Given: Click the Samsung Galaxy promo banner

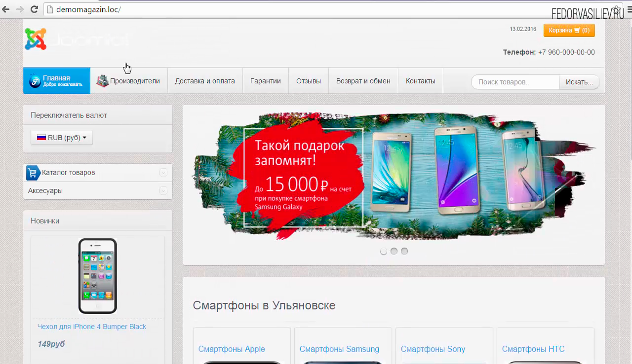Looking at the screenshot, I should point(394,177).
